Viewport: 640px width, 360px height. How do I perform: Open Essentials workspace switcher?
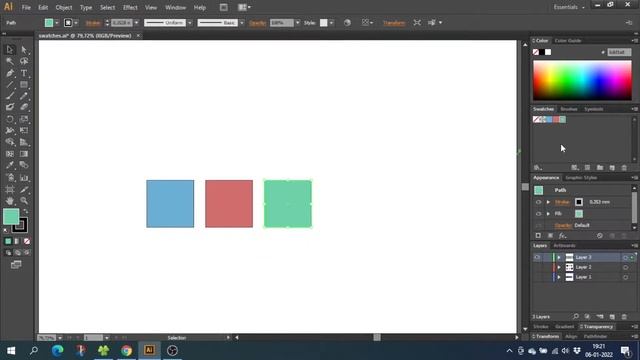click(x=569, y=7)
